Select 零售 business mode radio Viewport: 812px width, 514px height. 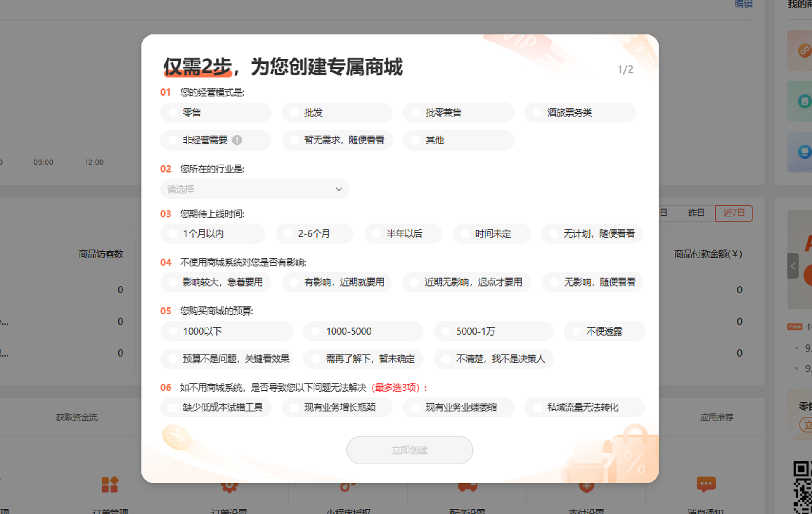coord(173,113)
